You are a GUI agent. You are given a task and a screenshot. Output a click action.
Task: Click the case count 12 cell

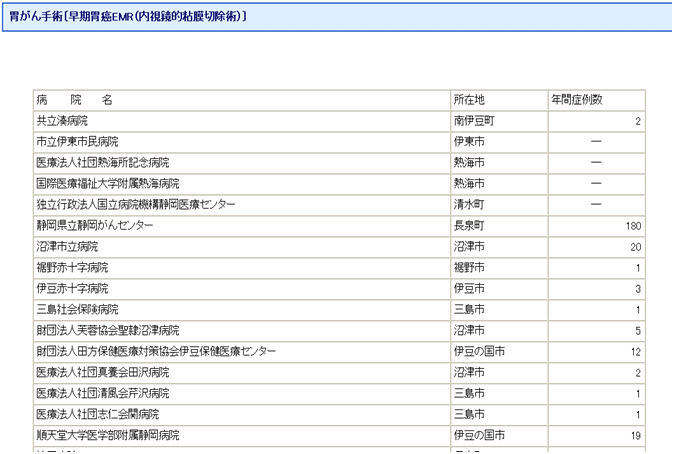click(635, 352)
